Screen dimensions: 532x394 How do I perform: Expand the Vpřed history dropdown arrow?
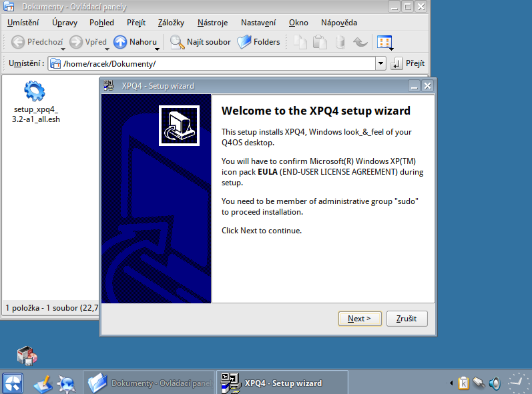point(107,49)
